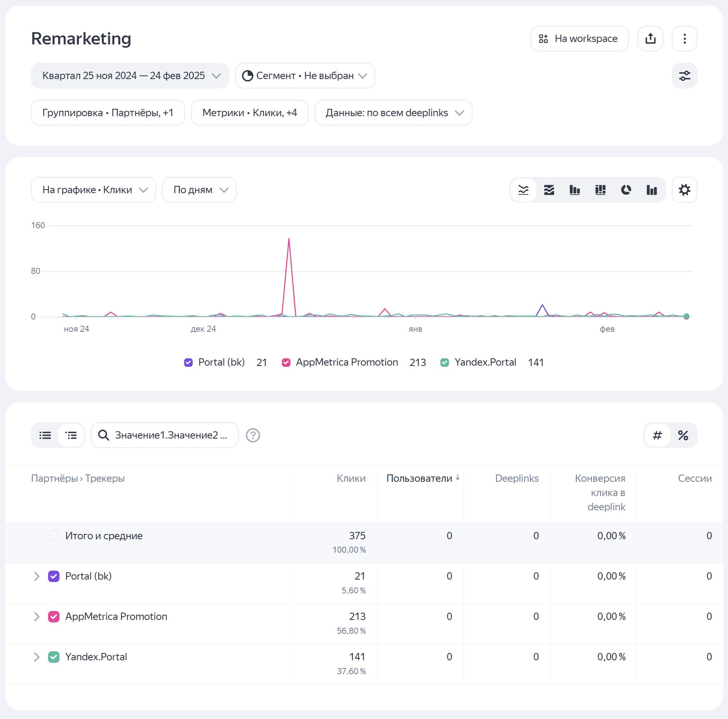Switch chart to pie chart view

(x=626, y=190)
